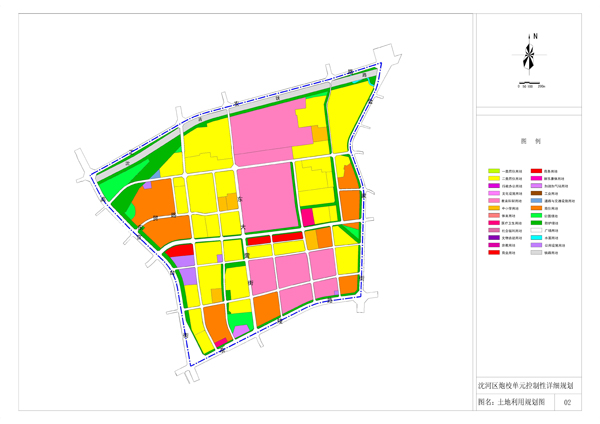Pick the blue legend swatch

[537, 200]
